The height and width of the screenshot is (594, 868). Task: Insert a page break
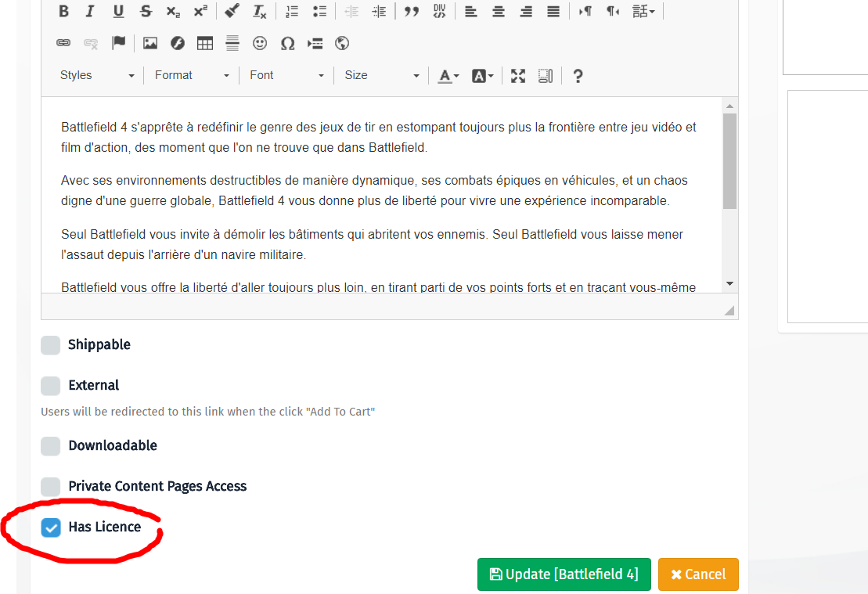[x=315, y=43]
